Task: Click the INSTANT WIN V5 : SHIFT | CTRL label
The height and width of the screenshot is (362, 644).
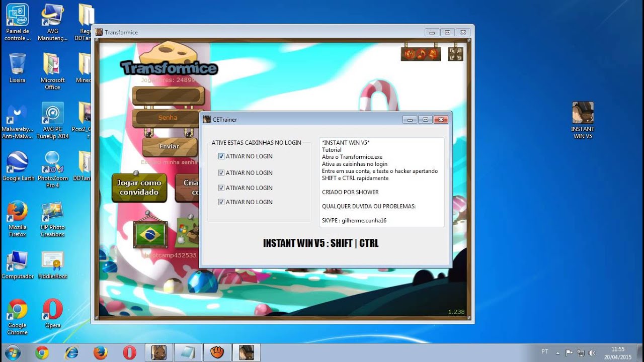Action: tap(320, 243)
